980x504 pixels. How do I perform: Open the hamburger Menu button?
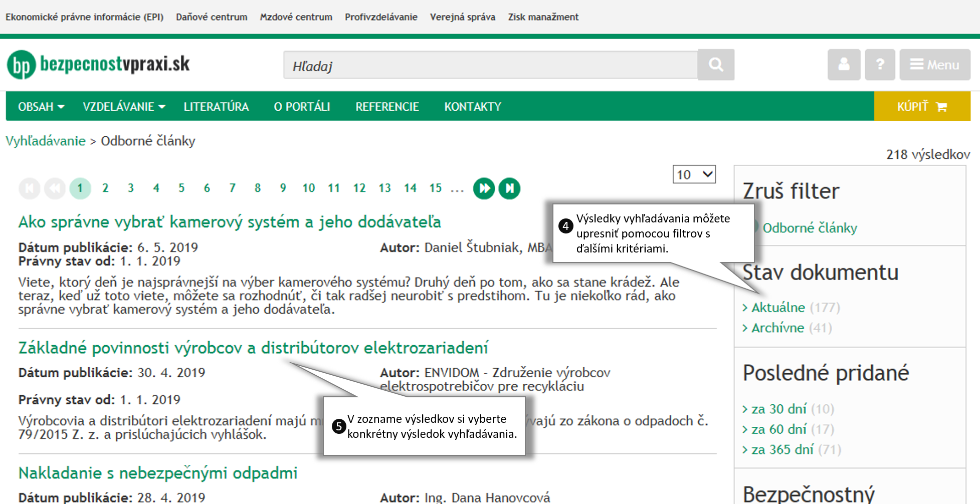934,65
